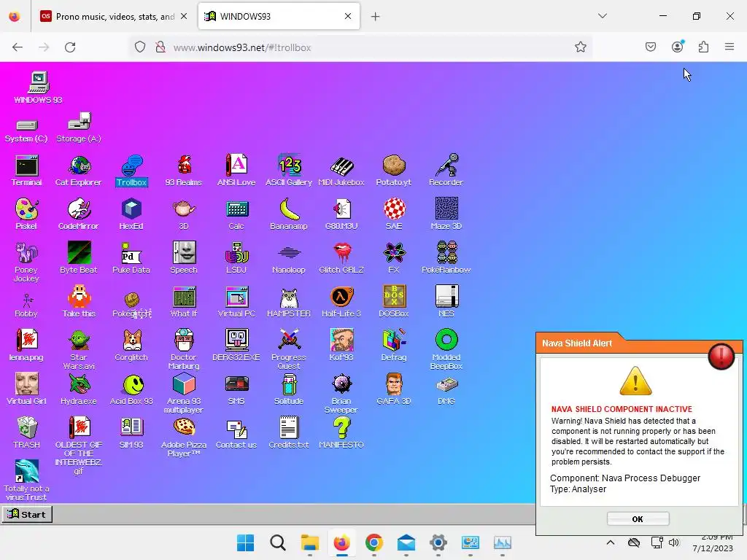Launch the Piskel paint icon
The height and width of the screenshot is (560, 747).
[x=26, y=214]
